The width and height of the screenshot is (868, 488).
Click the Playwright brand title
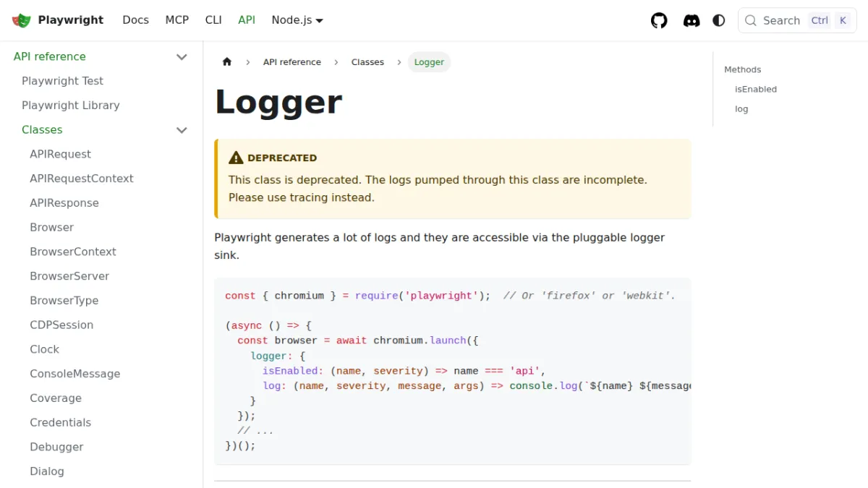click(71, 20)
